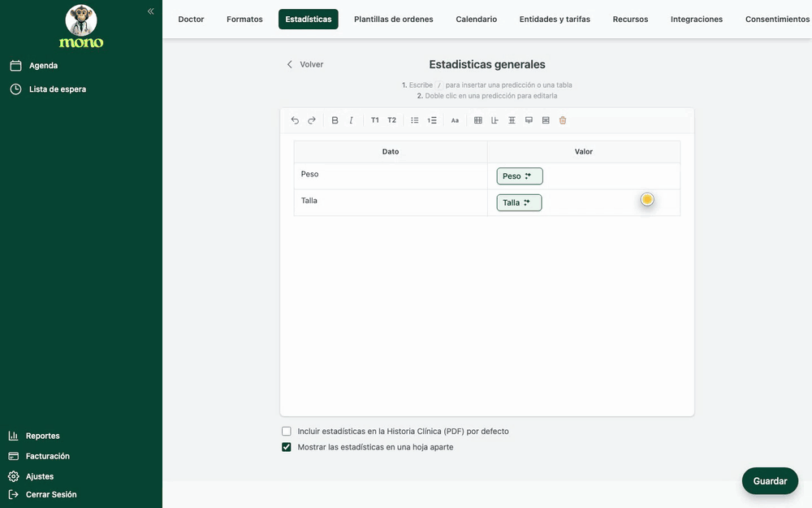
Task: Click the bar chart icon beside Reportes
Action: (14, 436)
